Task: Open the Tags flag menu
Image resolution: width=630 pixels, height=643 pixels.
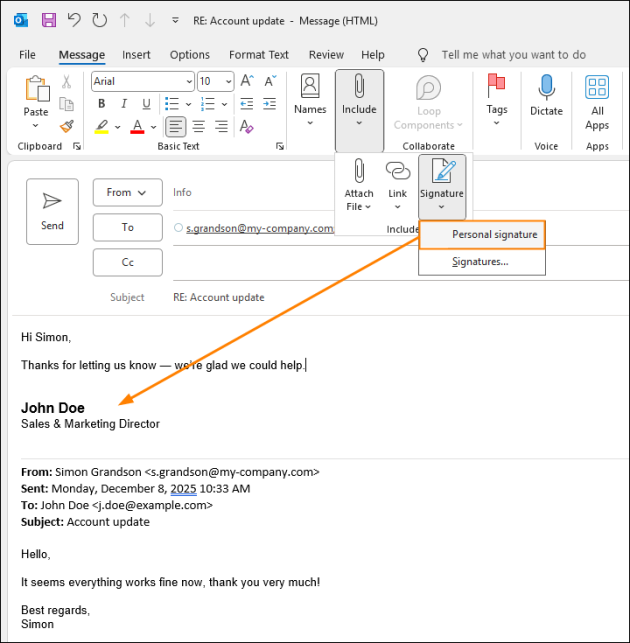Action: [x=497, y=100]
